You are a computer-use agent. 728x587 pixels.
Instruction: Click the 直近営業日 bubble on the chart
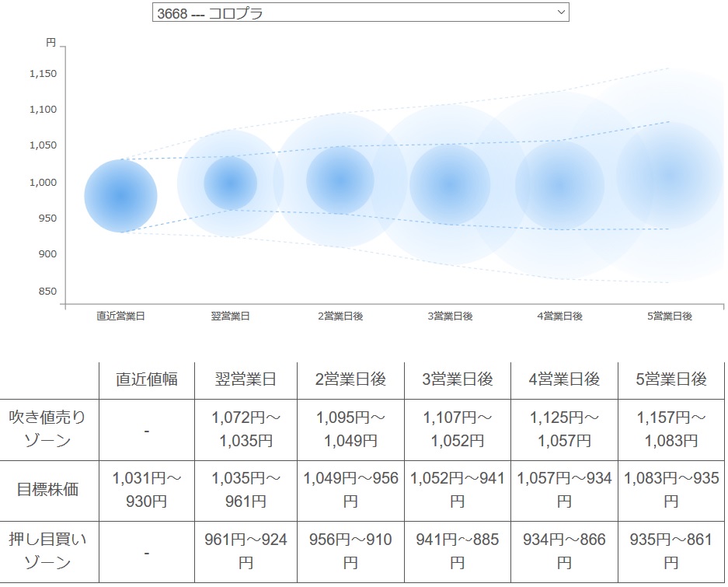120,196
